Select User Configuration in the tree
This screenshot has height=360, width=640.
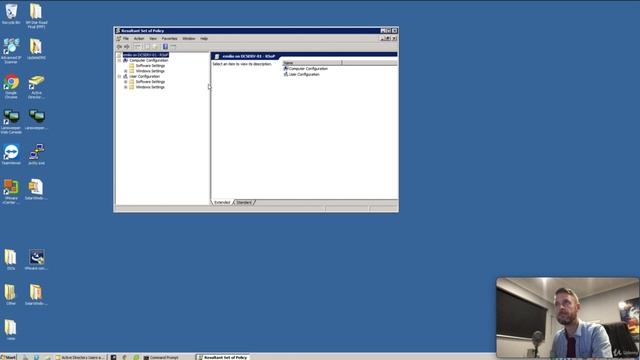tap(144, 76)
